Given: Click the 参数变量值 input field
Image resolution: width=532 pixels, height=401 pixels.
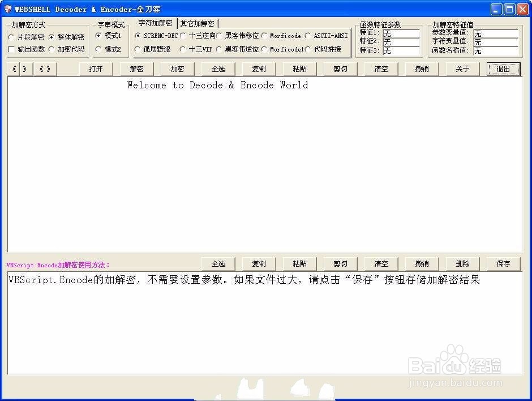Looking at the screenshot, I should pyautogui.click(x=496, y=33).
